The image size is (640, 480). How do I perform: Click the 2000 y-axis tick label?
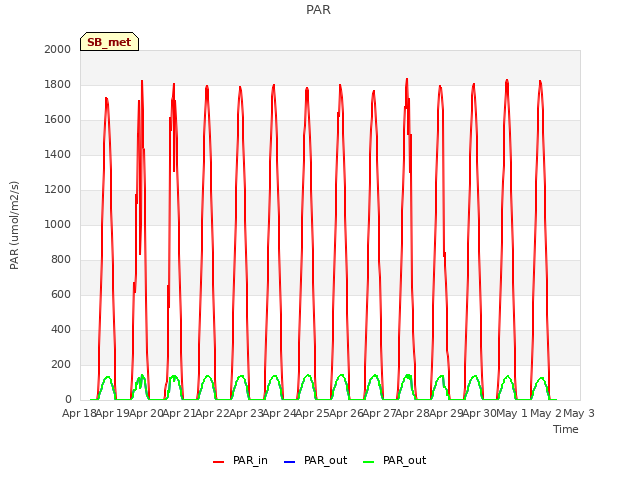tap(58, 49)
